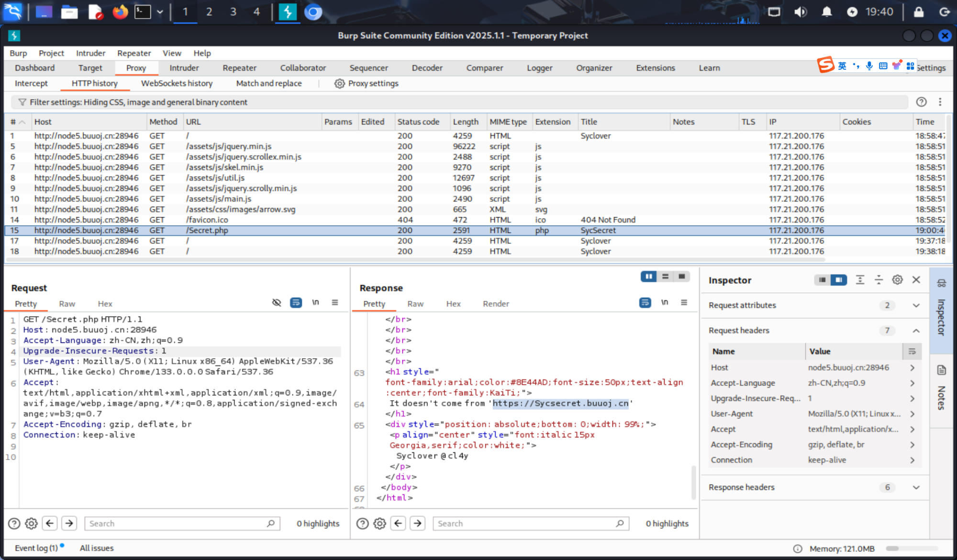This screenshot has width=957, height=560.
Task: Click the filter funnel icon
Action: pyautogui.click(x=22, y=102)
